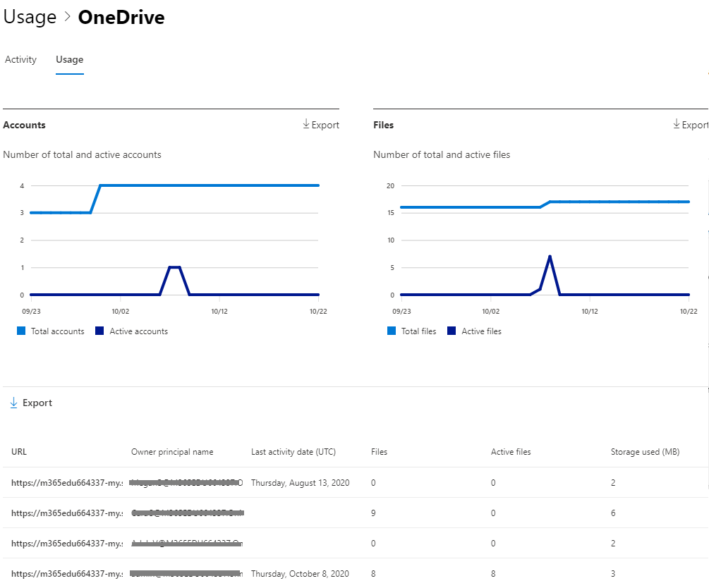The image size is (709, 588).
Task: Toggle Active files legend swatch
Action: (x=452, y=331)
